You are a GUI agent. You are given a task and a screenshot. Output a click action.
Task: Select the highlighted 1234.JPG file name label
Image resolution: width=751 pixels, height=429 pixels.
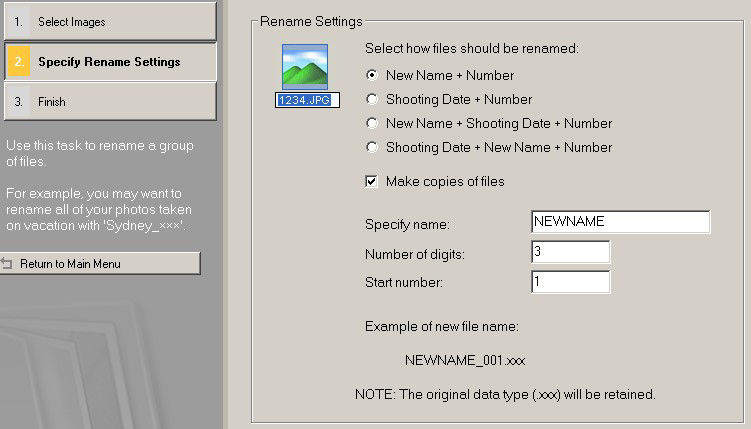pos(308,99)
